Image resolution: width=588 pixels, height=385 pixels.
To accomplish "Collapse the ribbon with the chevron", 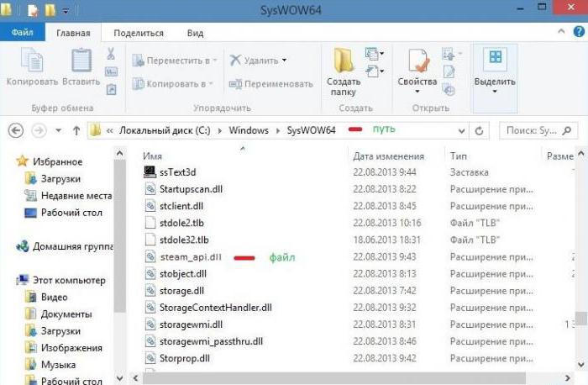I will pyautogui.click(x=561, y=31).
